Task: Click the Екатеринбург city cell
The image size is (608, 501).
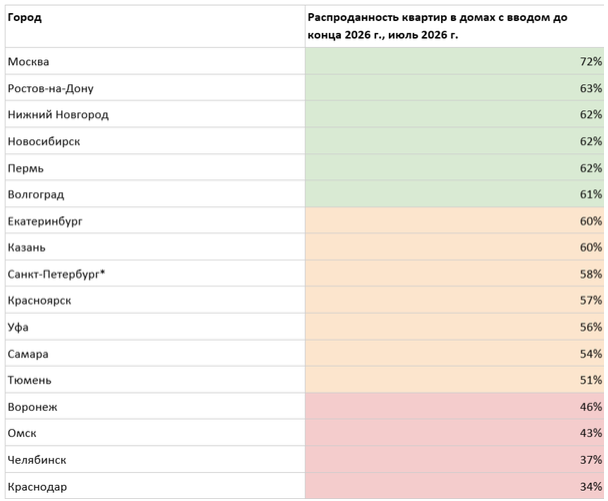Action: coord(155,221)
